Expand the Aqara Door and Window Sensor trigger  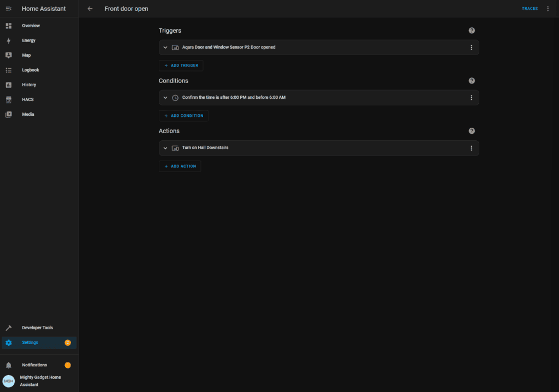[165, 47]
